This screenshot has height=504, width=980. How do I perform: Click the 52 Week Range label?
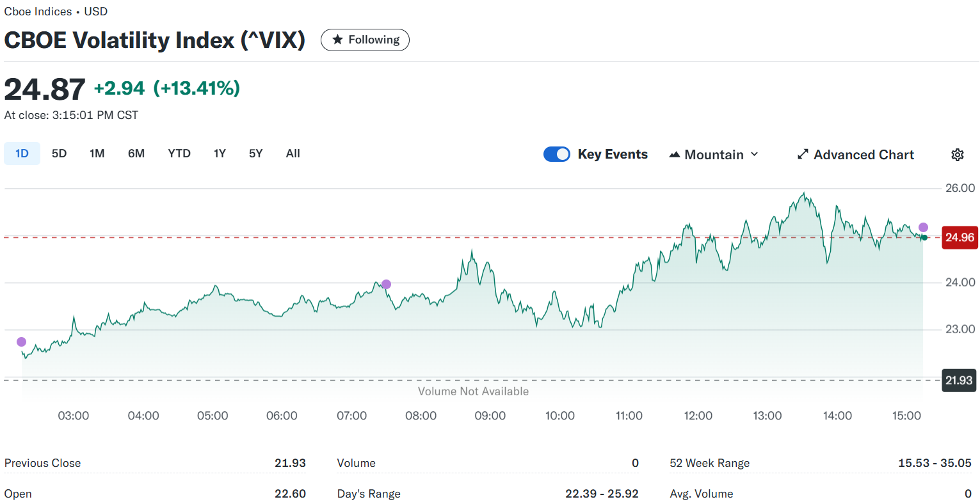tap(709, 463)
